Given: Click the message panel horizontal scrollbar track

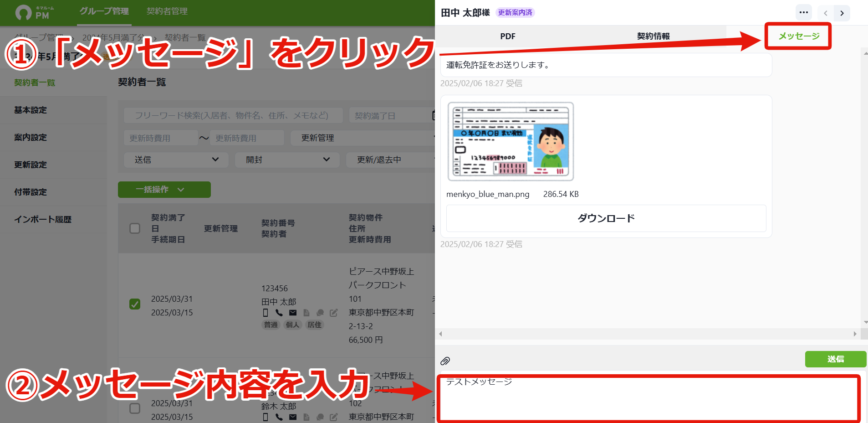Looking at the screenshot, I should tap(648, 334).
